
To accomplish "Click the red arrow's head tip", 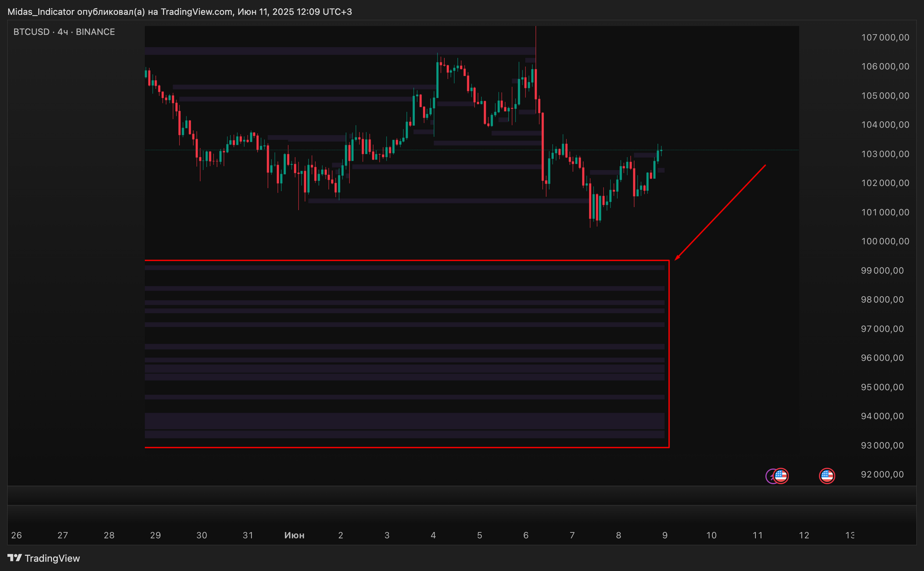I will 676,259.
